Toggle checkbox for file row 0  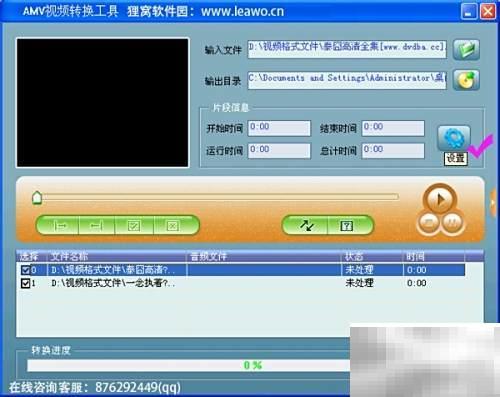click(25, 270)
